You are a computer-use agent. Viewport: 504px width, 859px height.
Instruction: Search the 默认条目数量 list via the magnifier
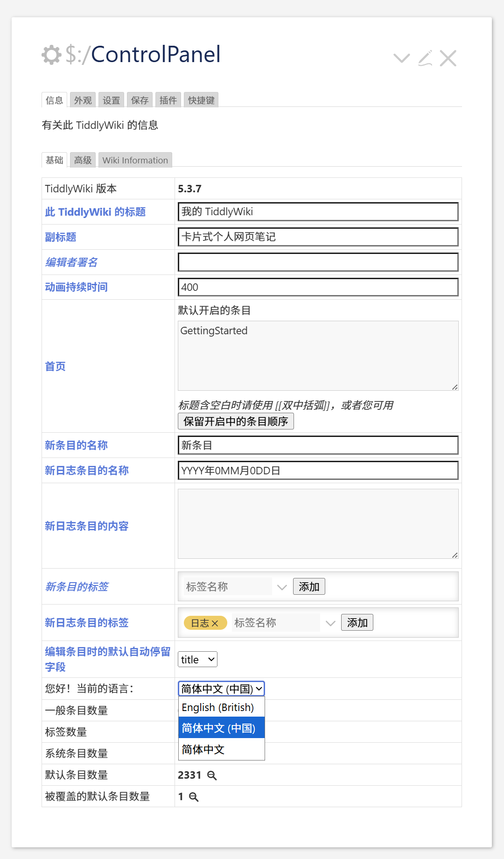click(212, 775)
